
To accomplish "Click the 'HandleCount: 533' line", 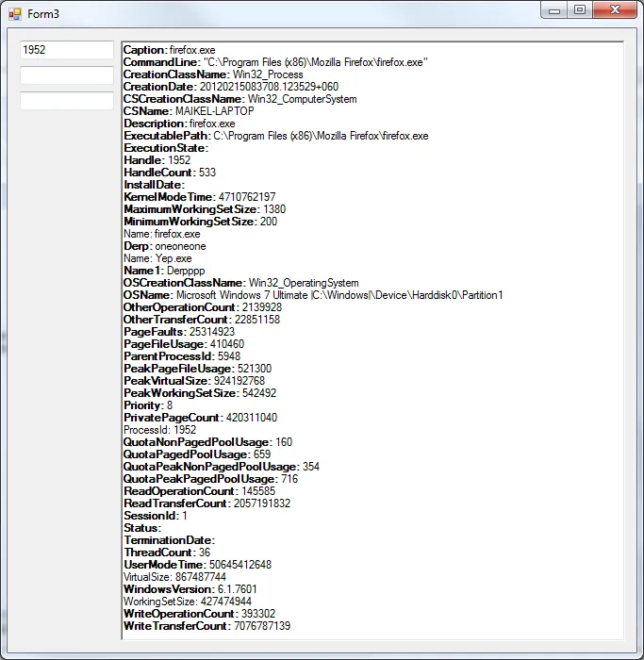I will pyautogui.click(x=170, y=173).
